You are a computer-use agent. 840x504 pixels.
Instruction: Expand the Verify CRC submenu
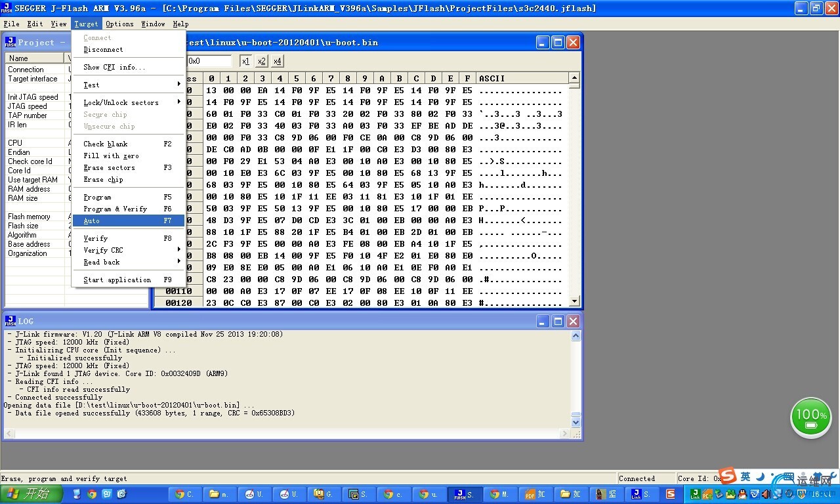(129, 250)
